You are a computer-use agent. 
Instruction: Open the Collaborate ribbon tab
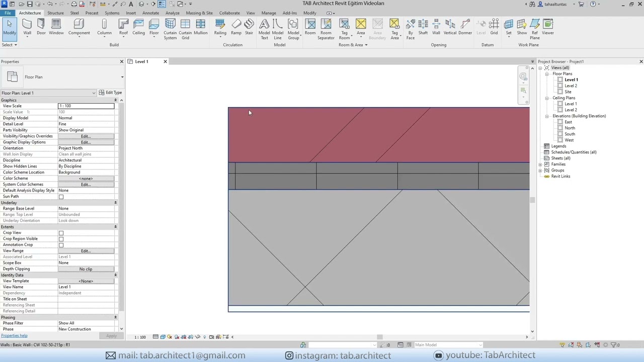point(229,13)
